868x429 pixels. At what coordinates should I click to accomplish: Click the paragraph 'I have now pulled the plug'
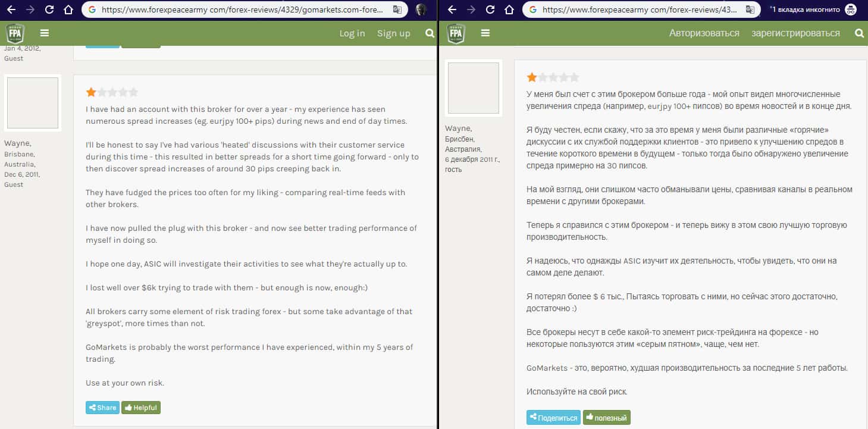coord(251,234)
